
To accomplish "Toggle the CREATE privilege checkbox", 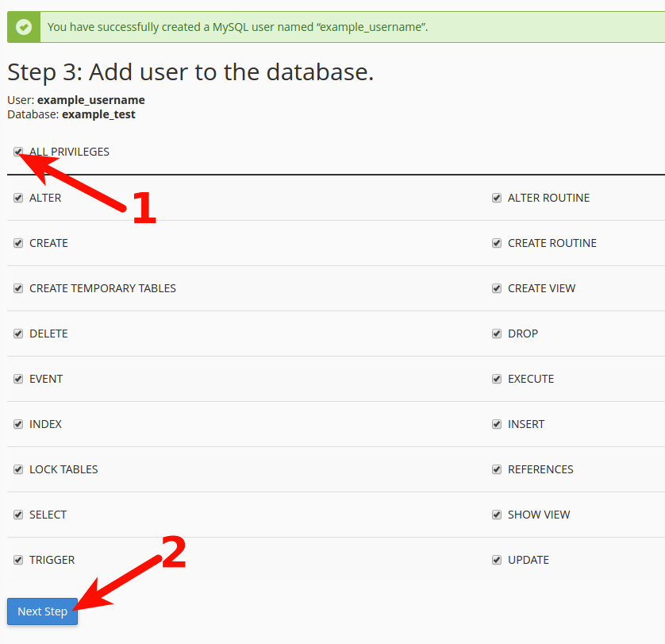I will pos(18,243).
